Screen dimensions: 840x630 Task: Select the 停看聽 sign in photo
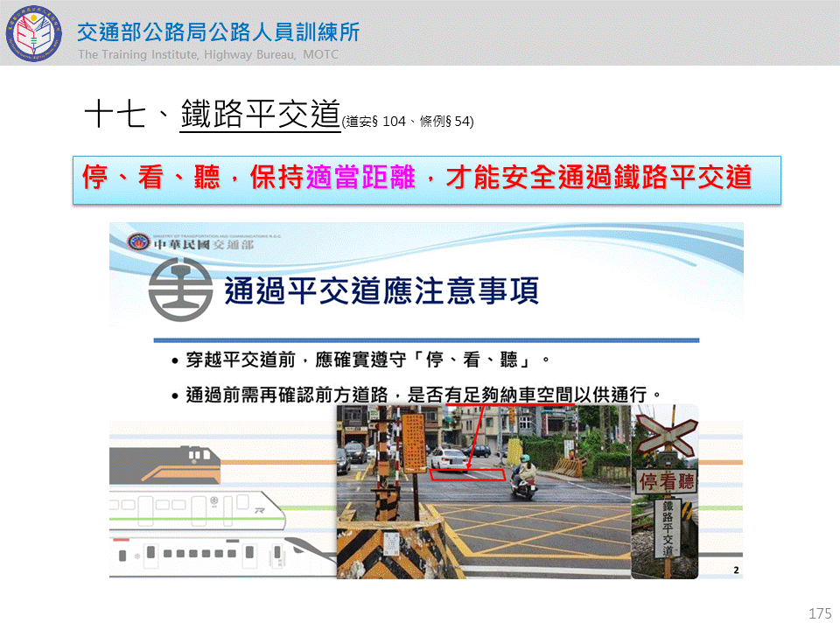667,482
